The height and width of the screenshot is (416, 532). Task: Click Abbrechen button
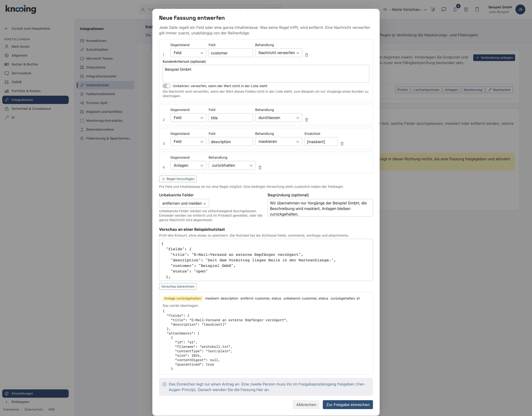[x=306, y=404]
